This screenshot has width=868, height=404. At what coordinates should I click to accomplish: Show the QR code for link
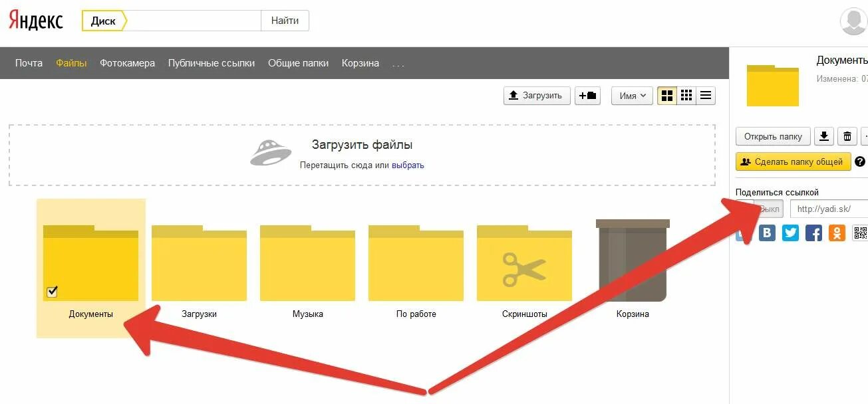pos(860,233)
